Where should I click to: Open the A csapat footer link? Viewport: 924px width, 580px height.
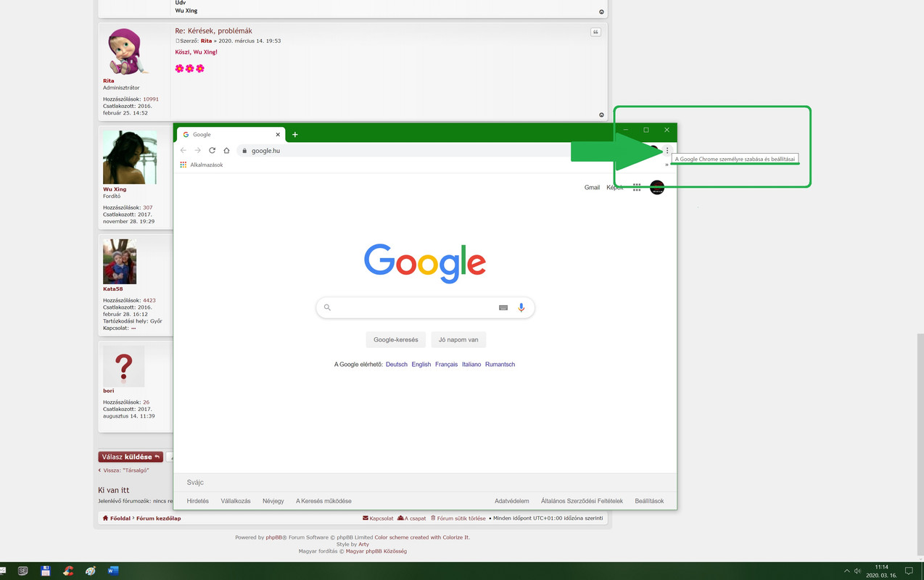point(412,518)
